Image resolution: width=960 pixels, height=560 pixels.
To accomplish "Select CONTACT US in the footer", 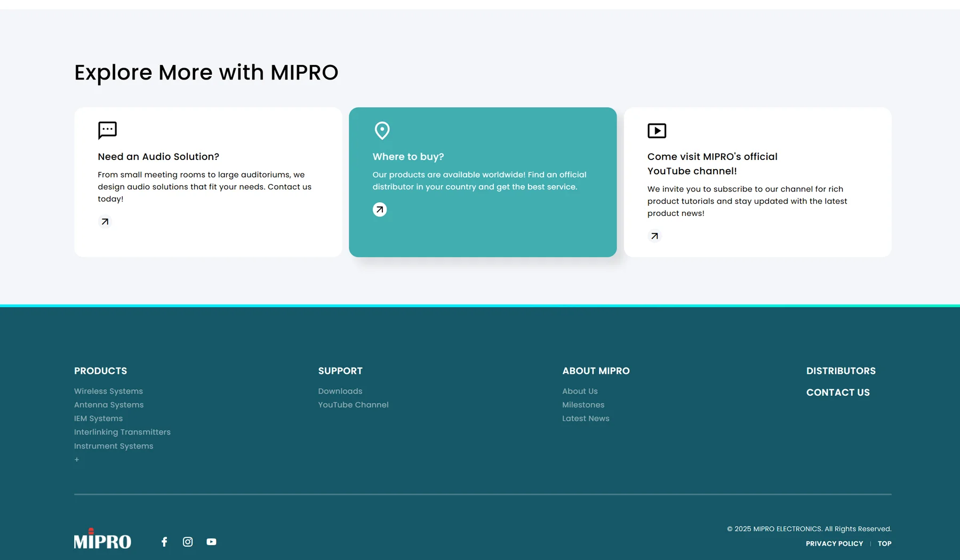I will [837, 393].
